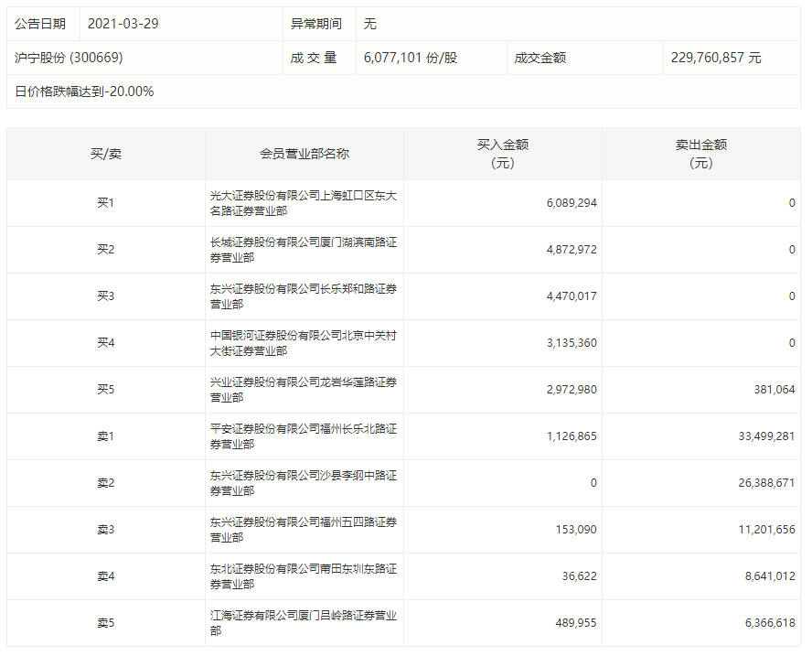Open 光大证券 上海虹口区东大名路 branch name

(x=303, y=203)
